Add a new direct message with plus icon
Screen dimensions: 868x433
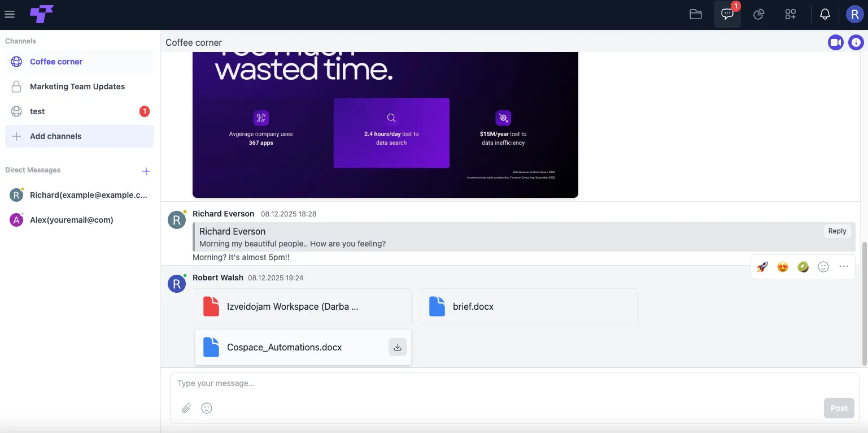click(146, 171)
